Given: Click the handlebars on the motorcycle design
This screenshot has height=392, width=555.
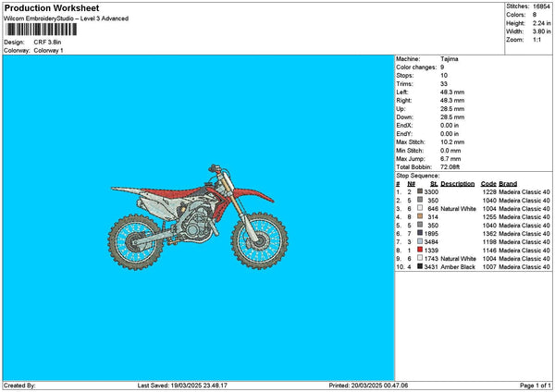Looking at the screenshot, I should pos(215,168).
